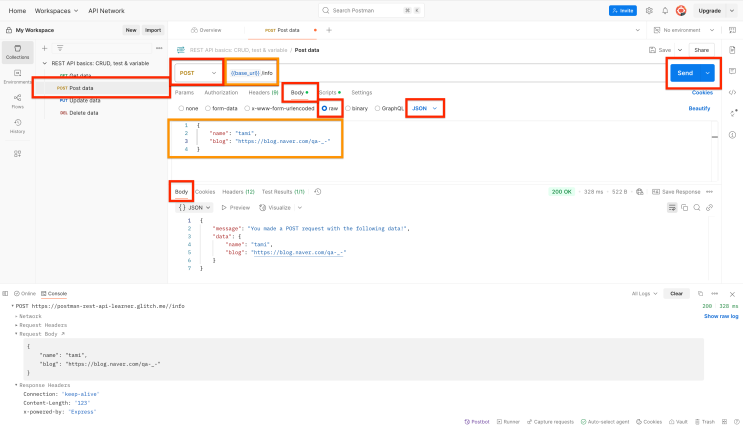The width and height of the screenshot is (743, 427).
Task: Expand the Request Headers section in the console
Action: click(x=16, y=325)
